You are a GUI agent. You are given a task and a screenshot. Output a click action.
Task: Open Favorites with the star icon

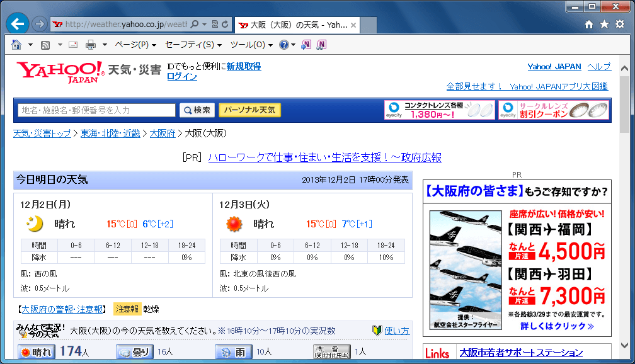point(604,25)
